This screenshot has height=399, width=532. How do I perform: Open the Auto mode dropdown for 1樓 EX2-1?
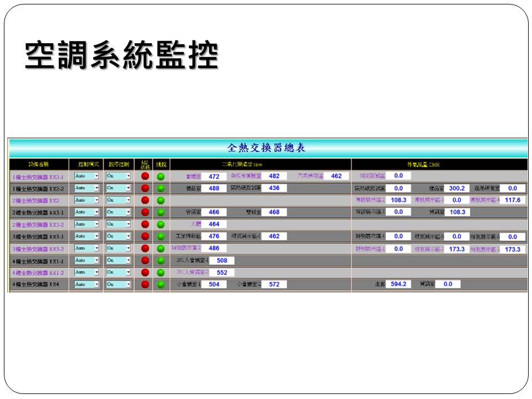point(86,176)
